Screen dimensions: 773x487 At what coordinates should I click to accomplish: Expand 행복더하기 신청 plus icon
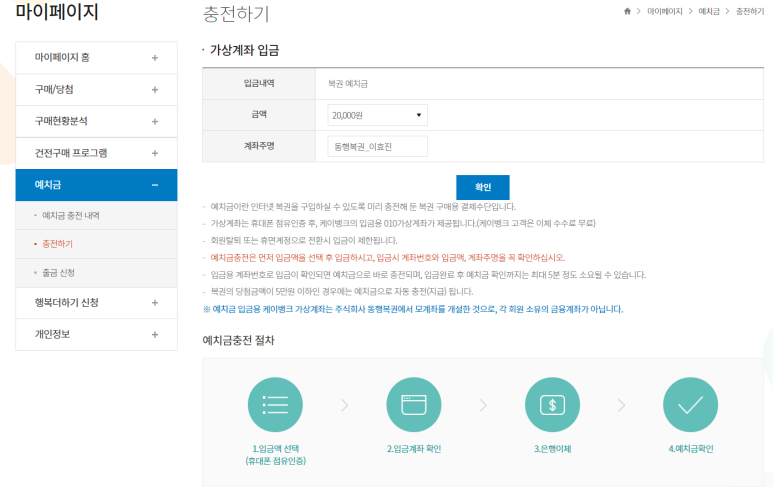155,303
